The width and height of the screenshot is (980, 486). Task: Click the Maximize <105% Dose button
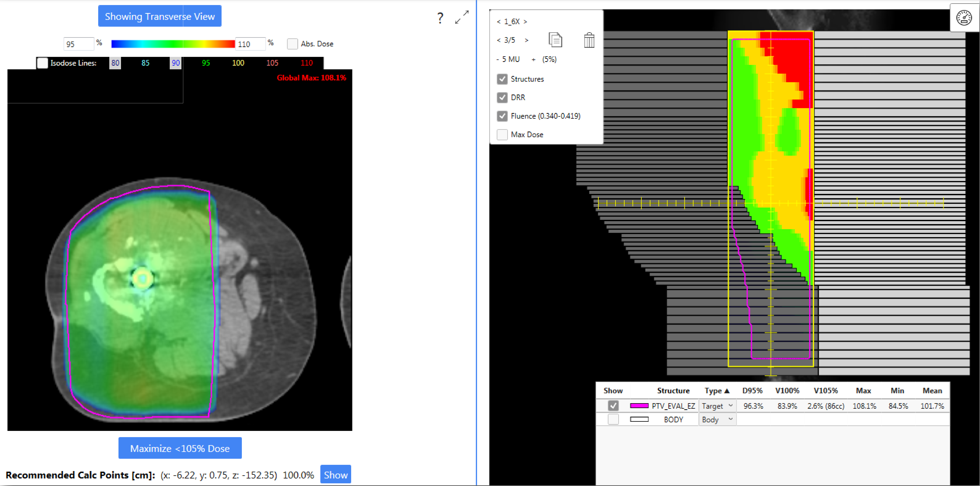point(180,448)
